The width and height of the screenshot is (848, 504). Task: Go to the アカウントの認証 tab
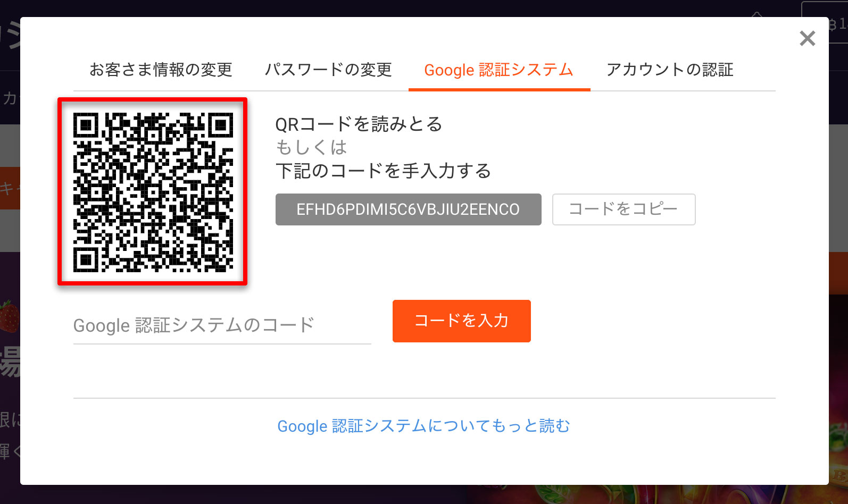[670, 70]
